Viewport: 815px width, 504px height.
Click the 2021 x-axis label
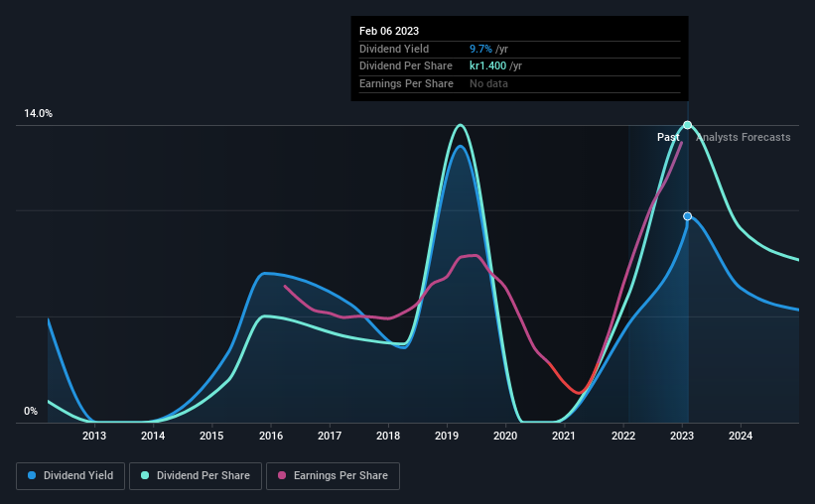[x=564, y=436]
